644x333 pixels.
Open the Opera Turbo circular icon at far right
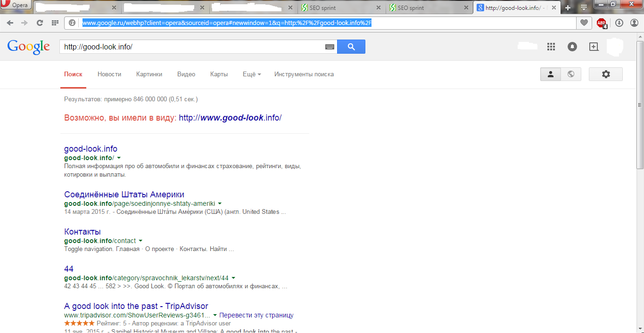pos(634,23)
